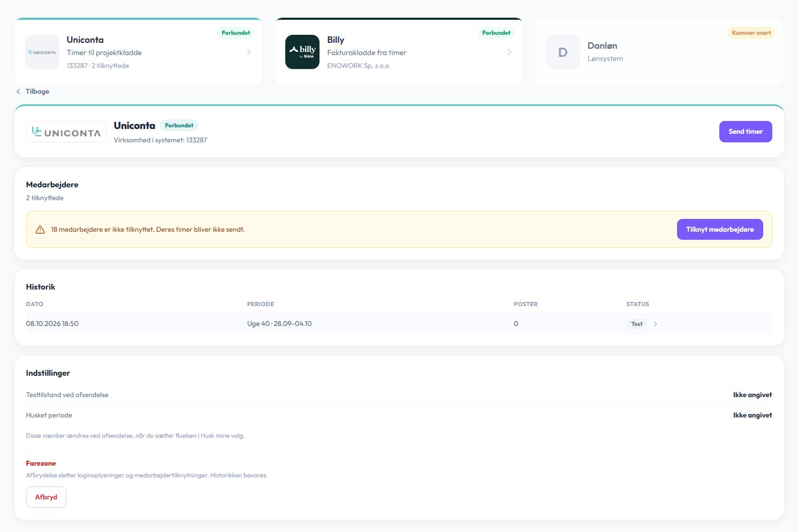
Task: Click the Forbundet badge on the Uniconta card
Action: coord(236,33)
